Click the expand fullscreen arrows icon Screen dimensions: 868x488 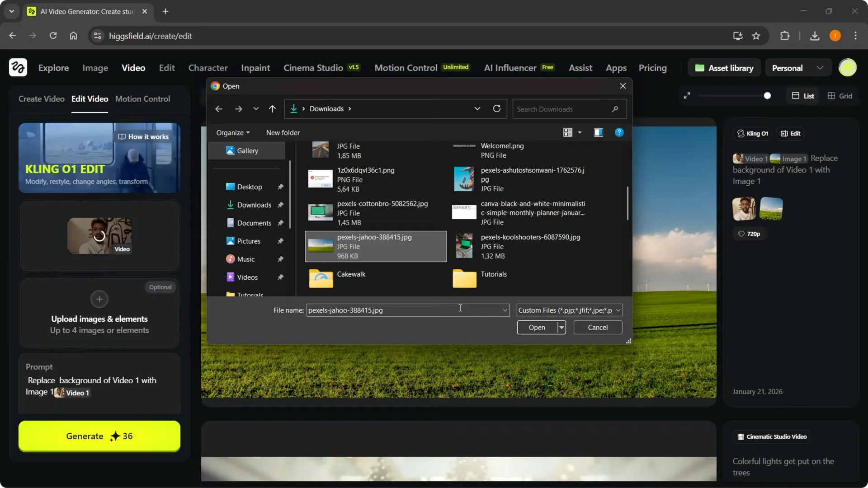[687, 95]
